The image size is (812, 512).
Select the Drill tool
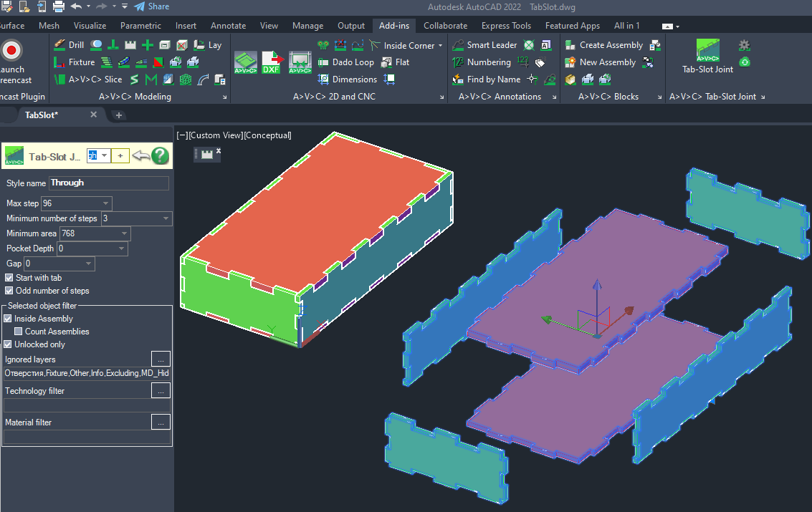point(69,45)
